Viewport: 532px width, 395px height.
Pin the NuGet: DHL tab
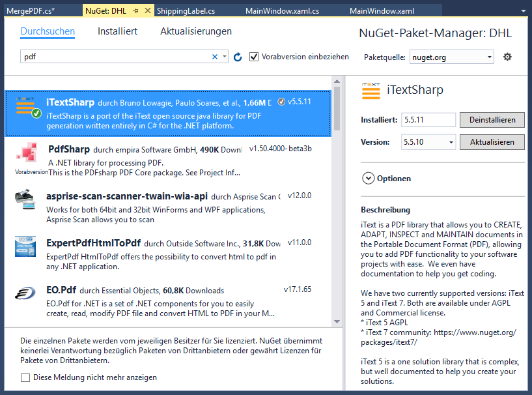pos(135,11)
